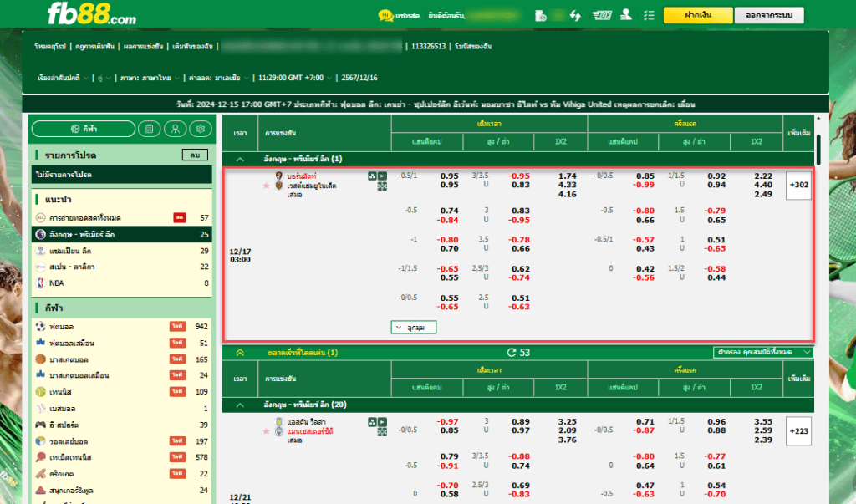
Task: Open the user profile icon in header
Action: (626, 15)
